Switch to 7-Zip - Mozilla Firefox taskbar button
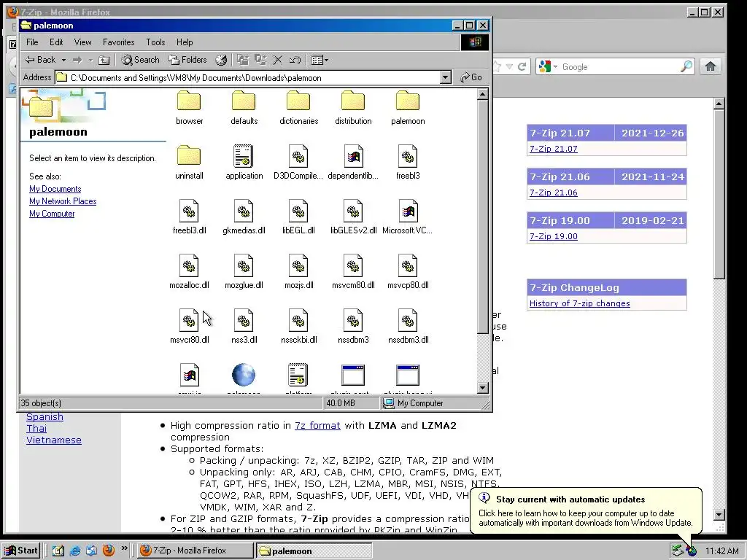The height and width of the screenshot is (560, 747). tap(196, 551)
